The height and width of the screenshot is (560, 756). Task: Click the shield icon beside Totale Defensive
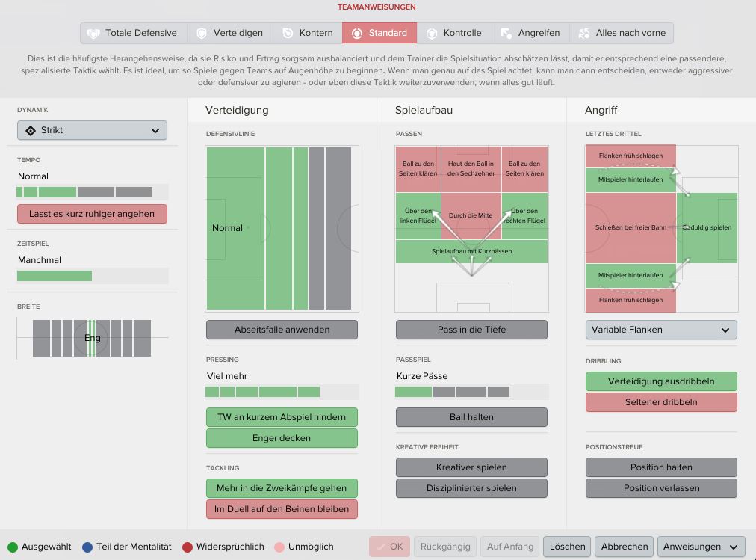point(93,34)
